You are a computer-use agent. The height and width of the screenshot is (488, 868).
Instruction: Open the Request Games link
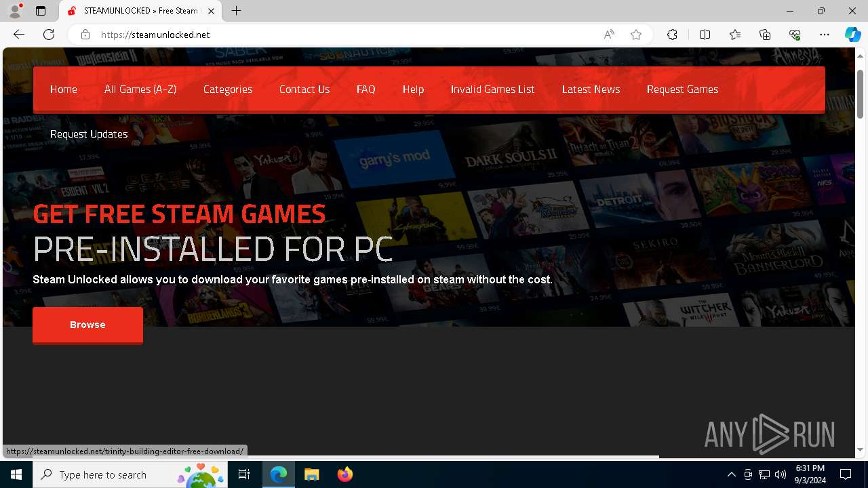[682, 89]
